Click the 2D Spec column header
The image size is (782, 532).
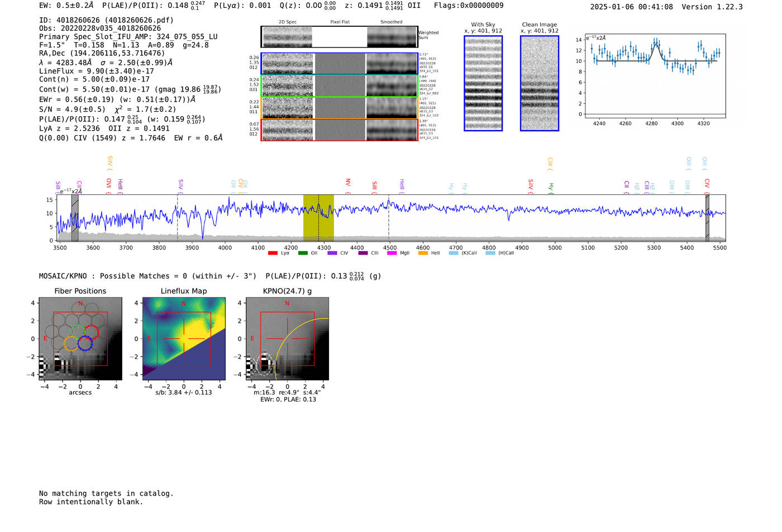click(x=288, y=22)
